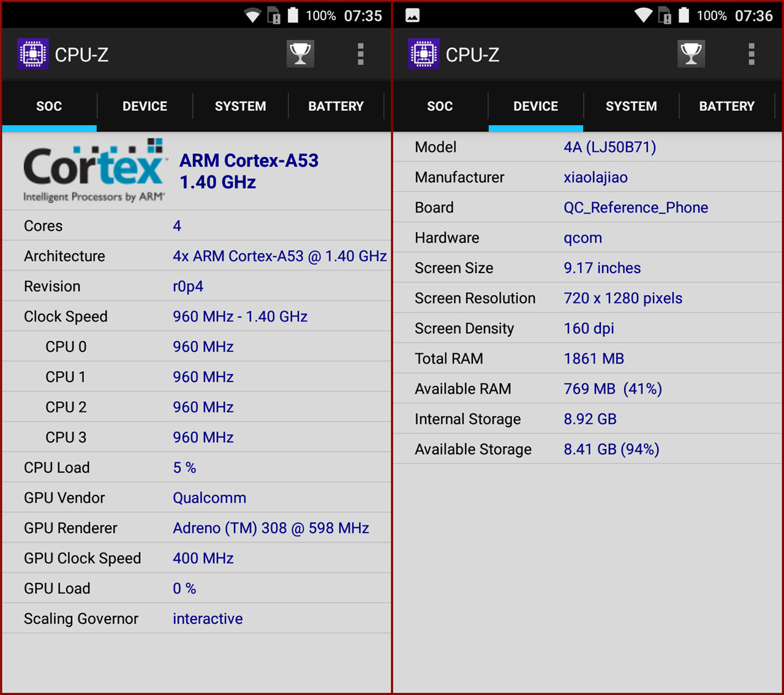
Task: Open the SYSTEM tab on right screen
Action: [631, 106]
